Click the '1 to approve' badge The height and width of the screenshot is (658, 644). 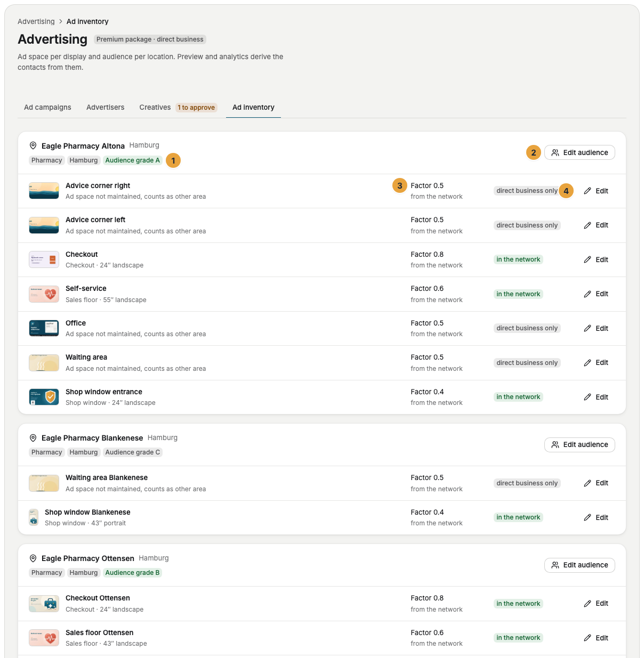196,108
